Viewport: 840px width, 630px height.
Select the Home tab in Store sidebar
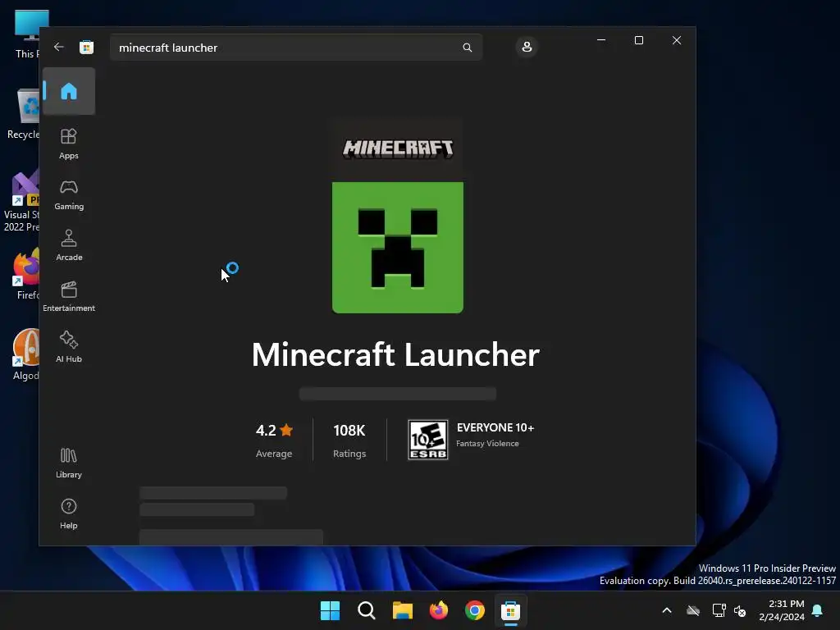tap(69, 91)
